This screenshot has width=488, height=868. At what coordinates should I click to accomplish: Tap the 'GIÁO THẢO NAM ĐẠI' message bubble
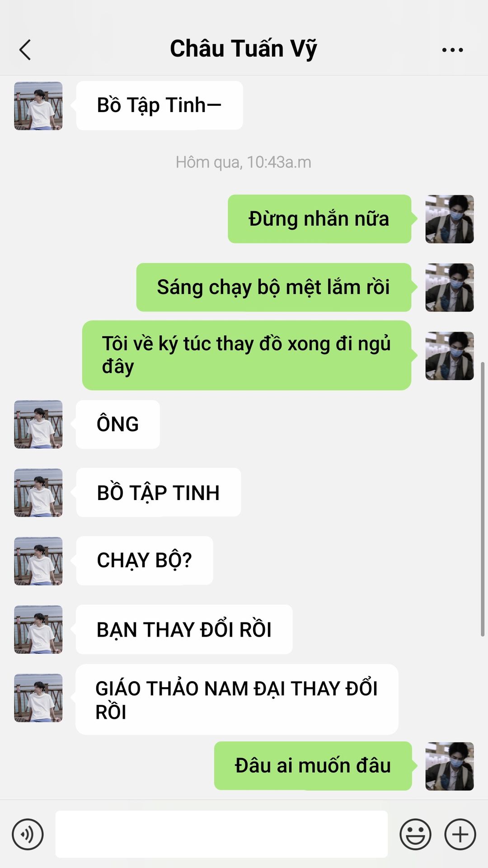click(x=237, y=699)
